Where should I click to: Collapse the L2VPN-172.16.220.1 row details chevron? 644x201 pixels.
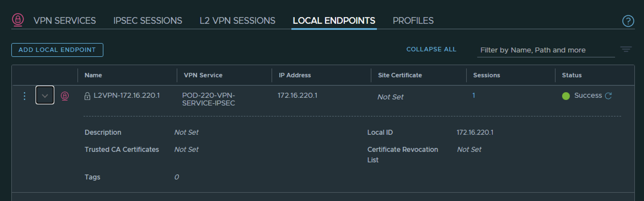tap(45, 96)
